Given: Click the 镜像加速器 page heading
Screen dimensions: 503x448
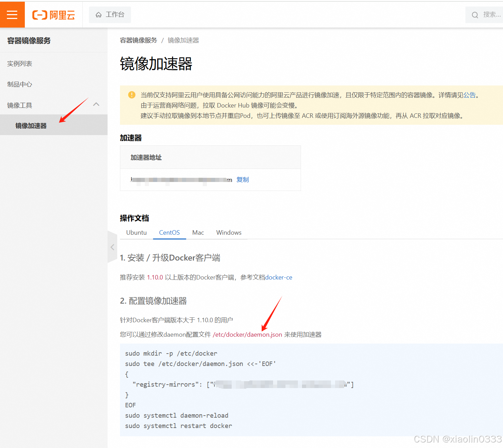Looking at the screenshot, I should coord(156,64).
